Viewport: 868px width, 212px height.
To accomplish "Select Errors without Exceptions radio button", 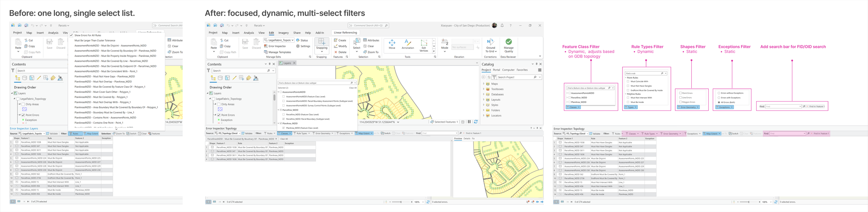I will (719, 93).
